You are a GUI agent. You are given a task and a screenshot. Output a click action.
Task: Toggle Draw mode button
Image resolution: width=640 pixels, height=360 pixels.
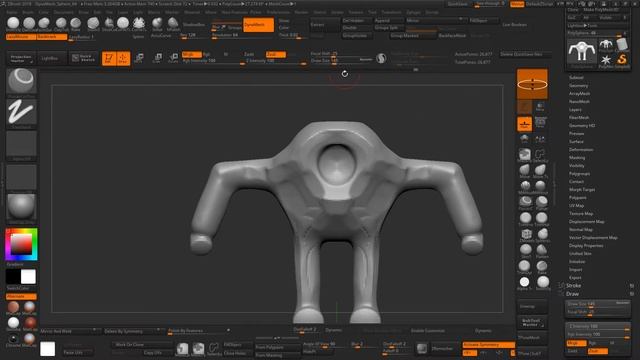click(123, 58)
